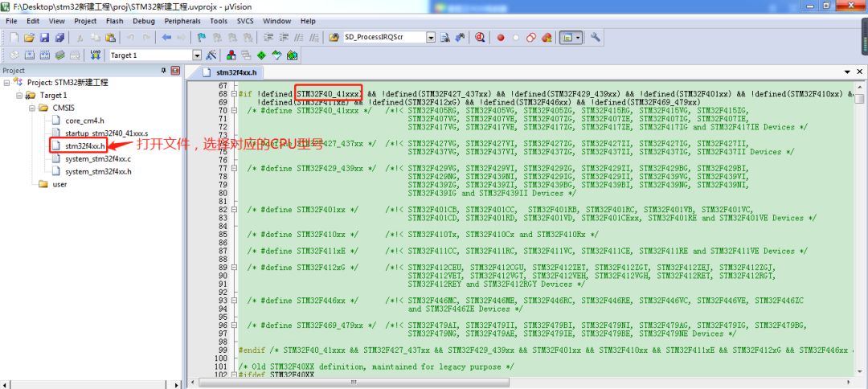Paste from clipboard icon
This screenshot has height=389, width=868.
111,38
